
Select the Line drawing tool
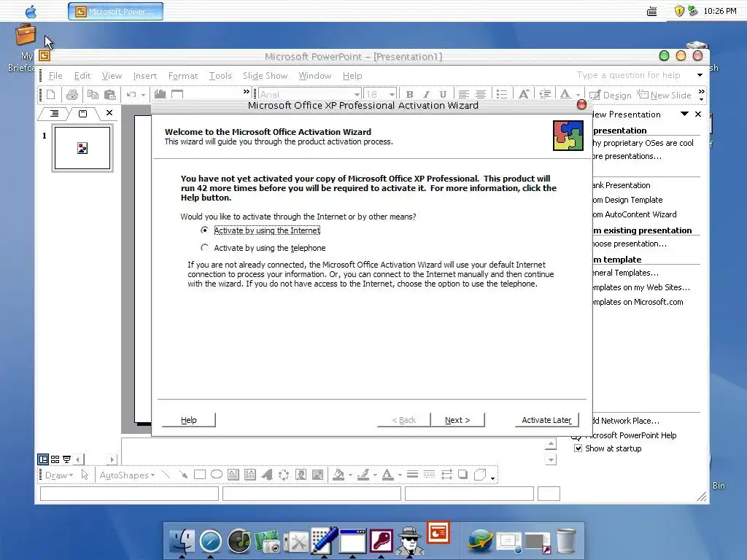pos(166,474)
